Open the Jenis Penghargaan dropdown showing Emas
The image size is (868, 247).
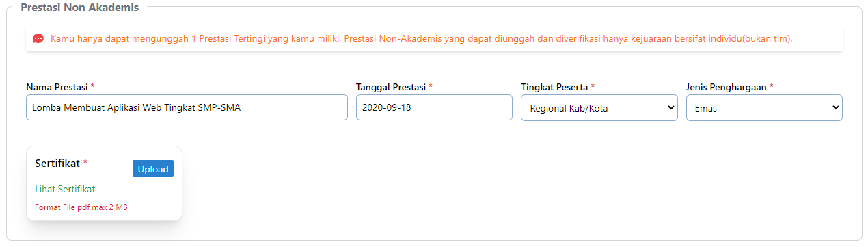764,107
